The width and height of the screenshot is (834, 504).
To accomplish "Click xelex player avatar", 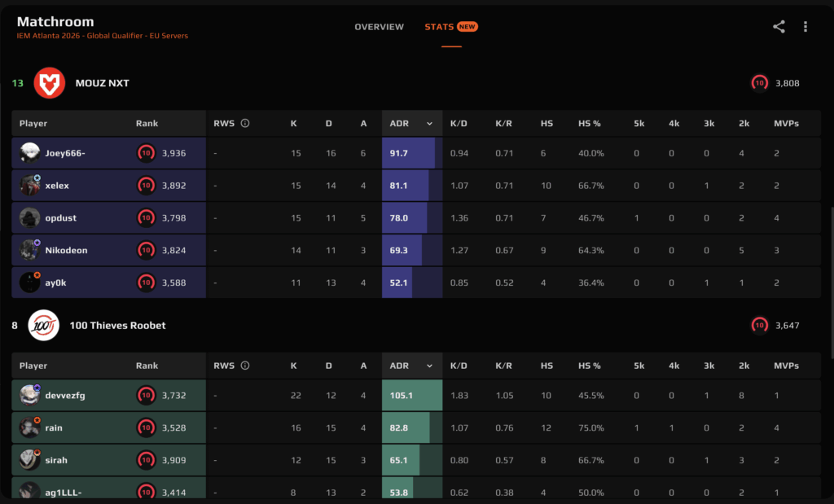I will (x=30, y=186).
